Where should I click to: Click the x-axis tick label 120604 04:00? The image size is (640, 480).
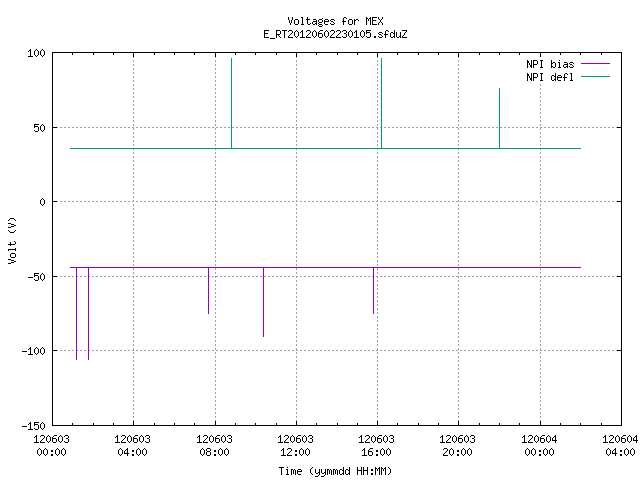point(620,446)
